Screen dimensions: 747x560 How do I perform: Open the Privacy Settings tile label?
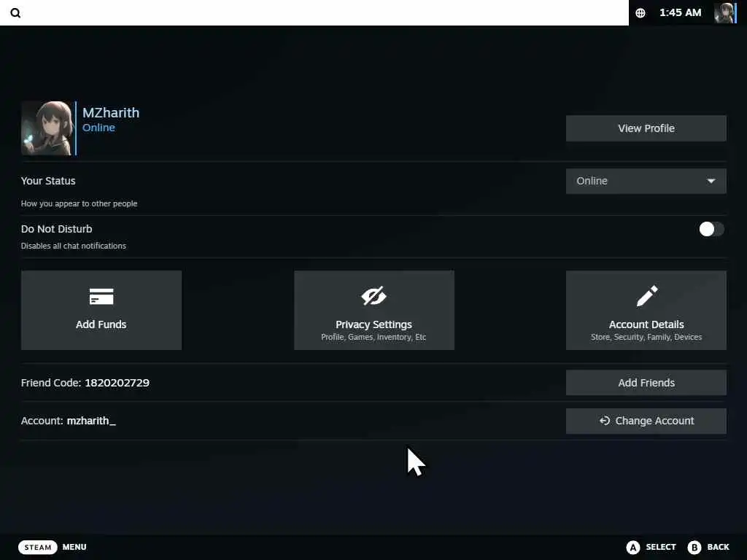[373, 324]
